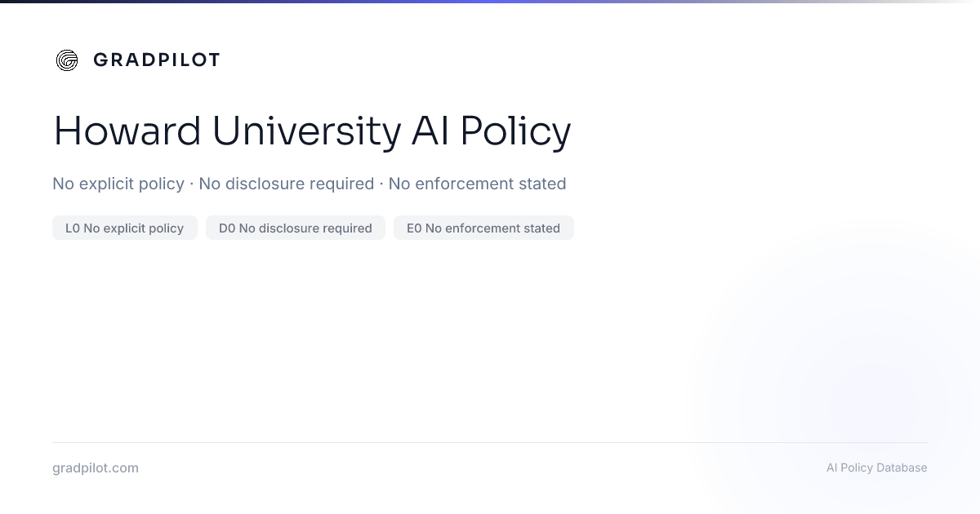Click the subtitle starting "No explicit policy ·"
980x514 pixels.
(310, 184)
